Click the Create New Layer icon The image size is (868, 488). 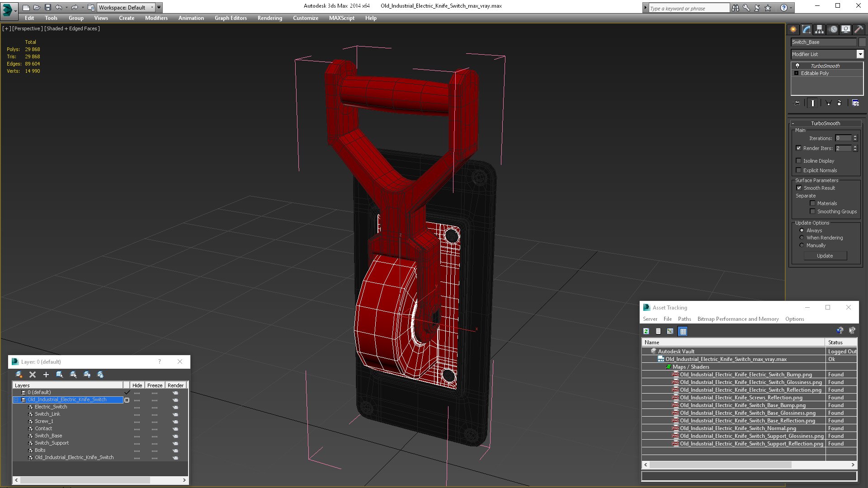coord(19,375)
